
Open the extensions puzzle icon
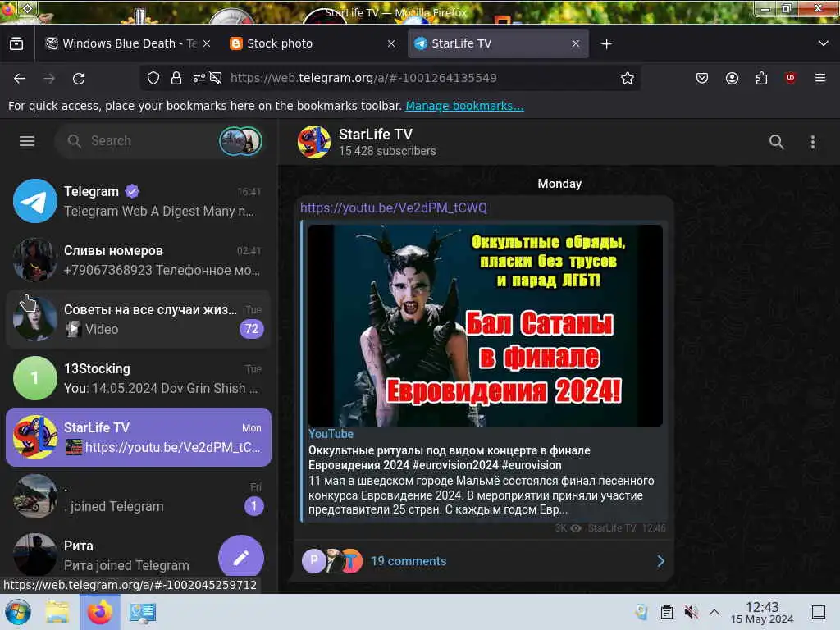761,78
